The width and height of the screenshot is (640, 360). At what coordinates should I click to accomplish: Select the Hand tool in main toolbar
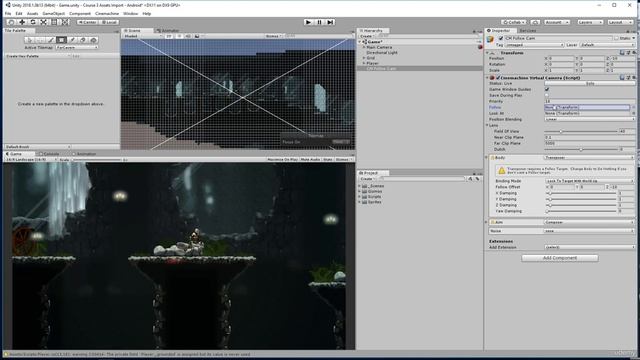tap(12, 22)
